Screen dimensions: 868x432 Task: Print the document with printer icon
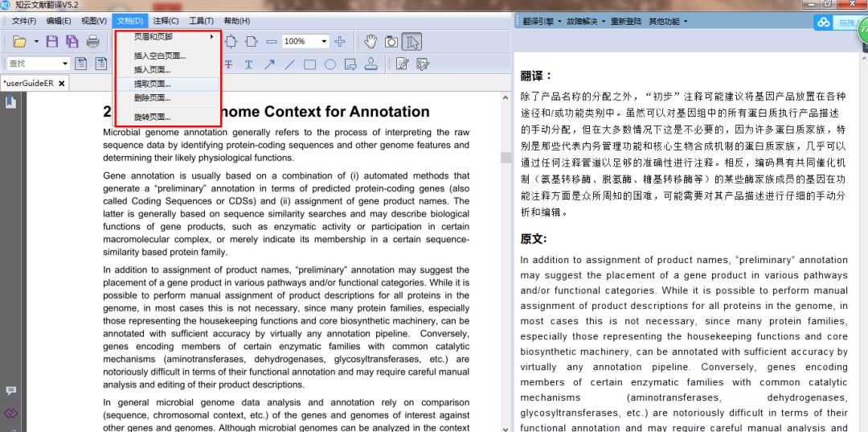click(92, 42)
